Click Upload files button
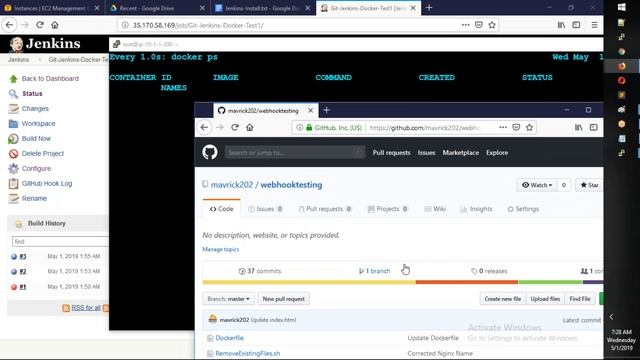Screen dimensions: 640x360 [x=545, y=299]
